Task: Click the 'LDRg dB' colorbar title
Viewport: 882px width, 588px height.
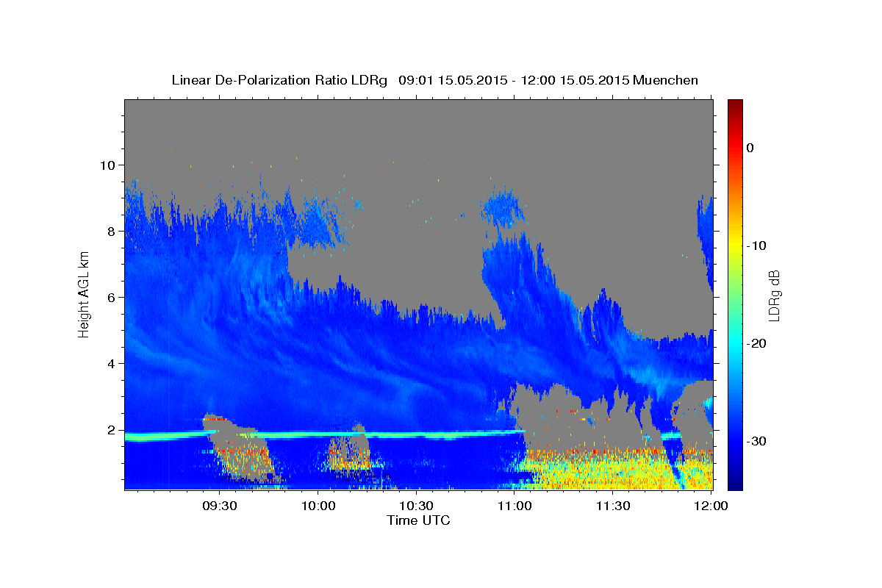Action: [x=774, y=295]
